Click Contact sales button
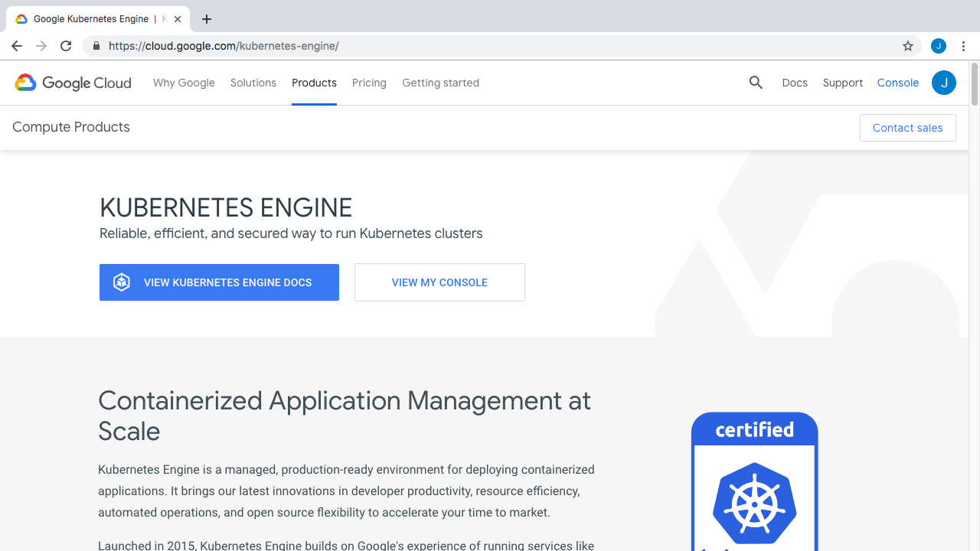 click(908, 128)
